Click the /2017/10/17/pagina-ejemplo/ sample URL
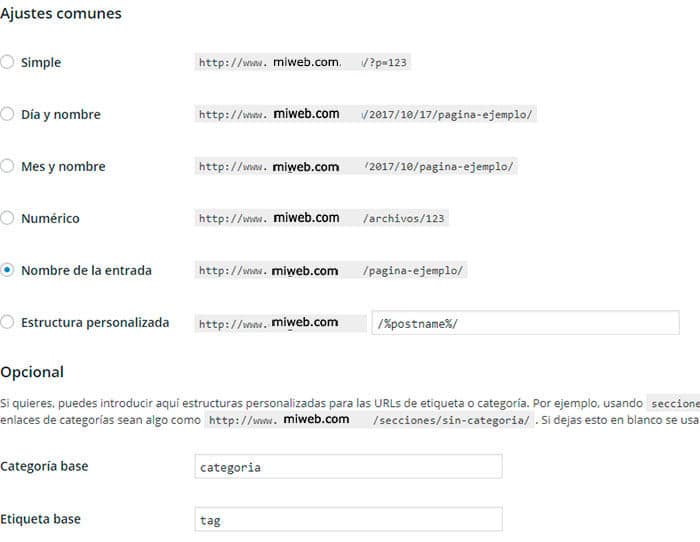 (366, 114)
